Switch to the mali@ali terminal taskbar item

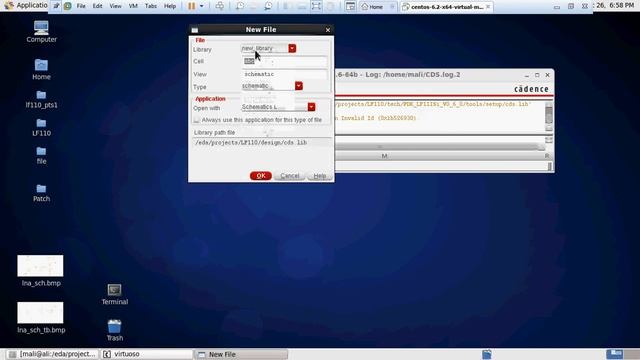pos(53,354)
